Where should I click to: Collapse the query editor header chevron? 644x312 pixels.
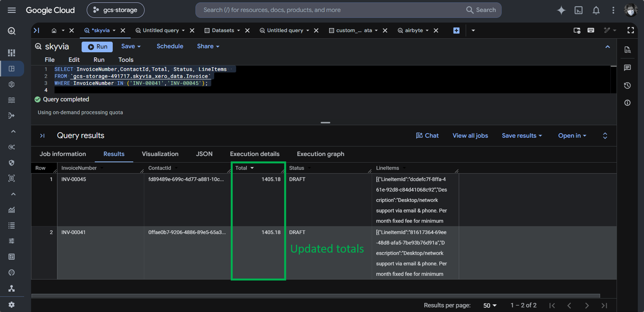(608, 47)
